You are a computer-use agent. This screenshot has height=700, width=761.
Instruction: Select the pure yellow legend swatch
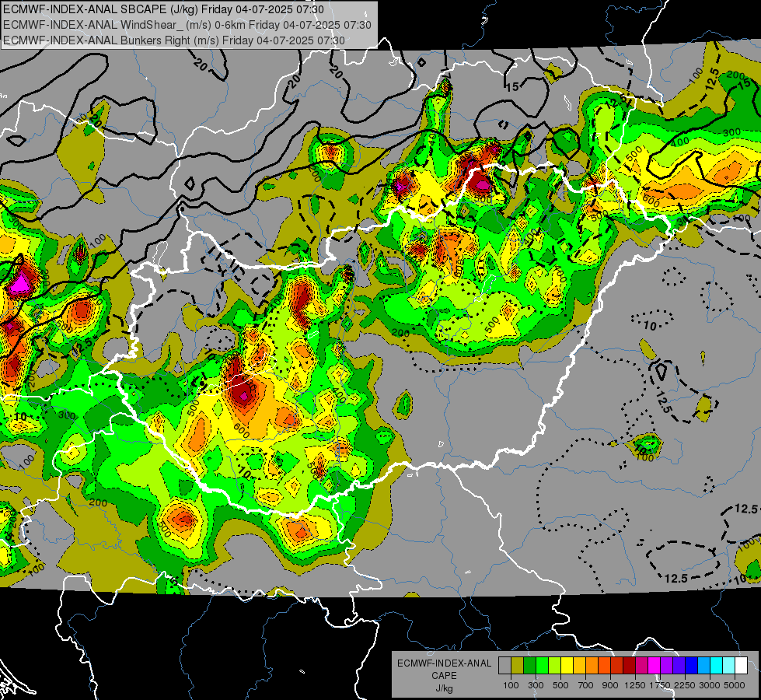(x=567, y=665)
